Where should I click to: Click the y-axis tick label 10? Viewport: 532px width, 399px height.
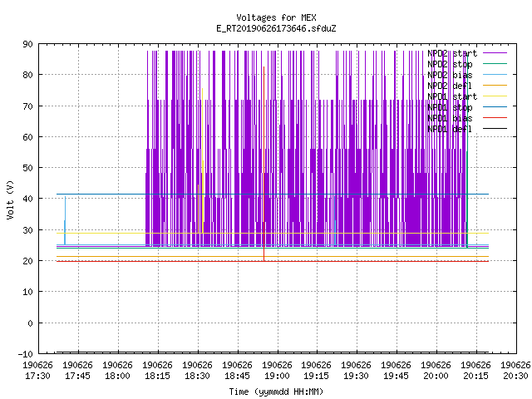(x=27, y=292)
